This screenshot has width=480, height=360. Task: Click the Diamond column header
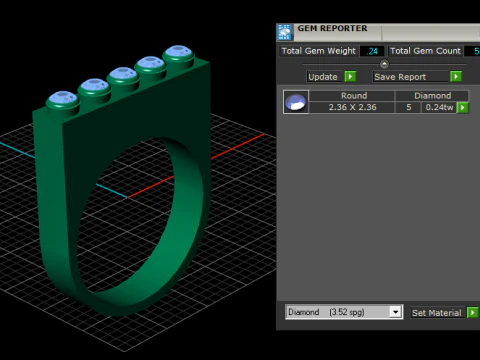tap(432, 96)
